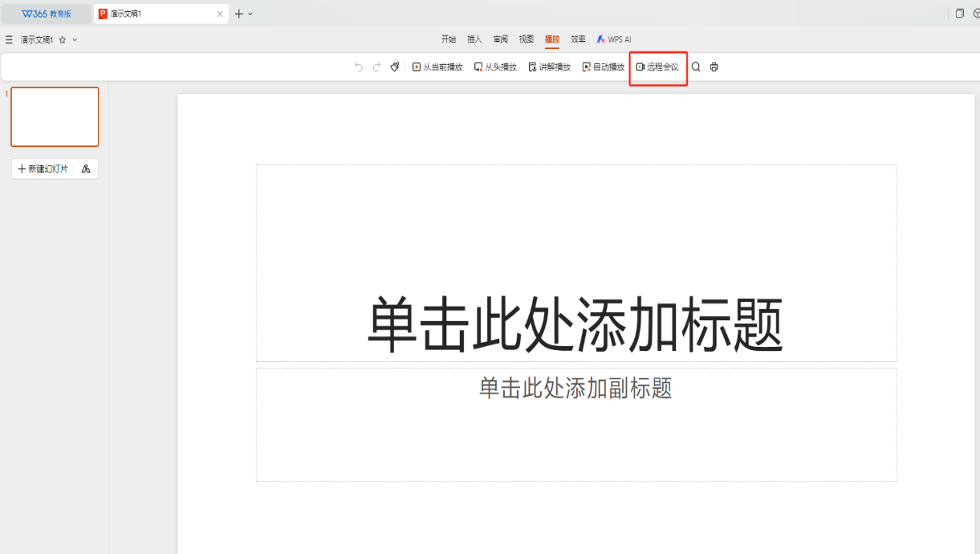Click the search magnifier icon in toolbar
Image resolution: width=980 pixels, height=554 pixels.
pos(696,67)
